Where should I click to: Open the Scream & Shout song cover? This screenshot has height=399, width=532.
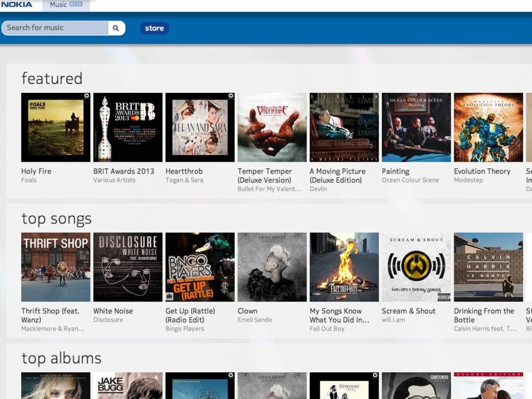(416, 267)
